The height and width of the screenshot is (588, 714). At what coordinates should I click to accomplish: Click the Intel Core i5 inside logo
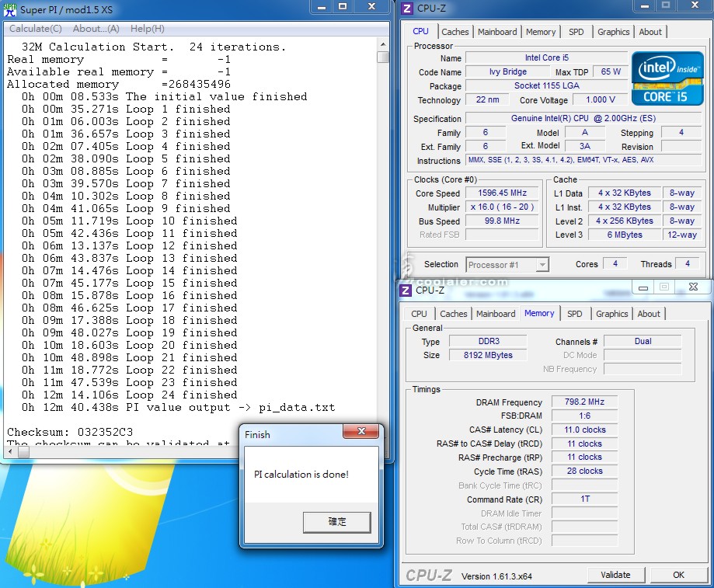(667, 78)
